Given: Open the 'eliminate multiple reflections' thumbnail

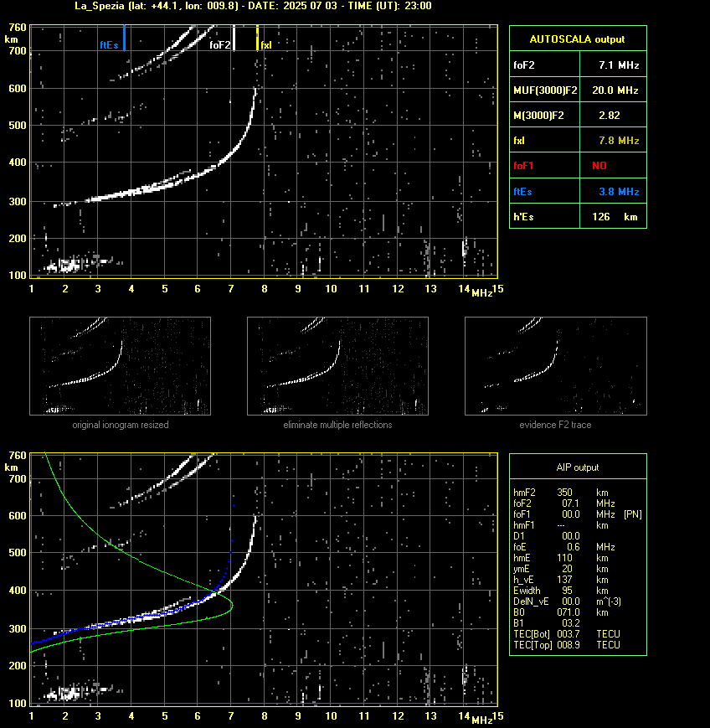Looking at the screenshot, I should coord(337,366).
